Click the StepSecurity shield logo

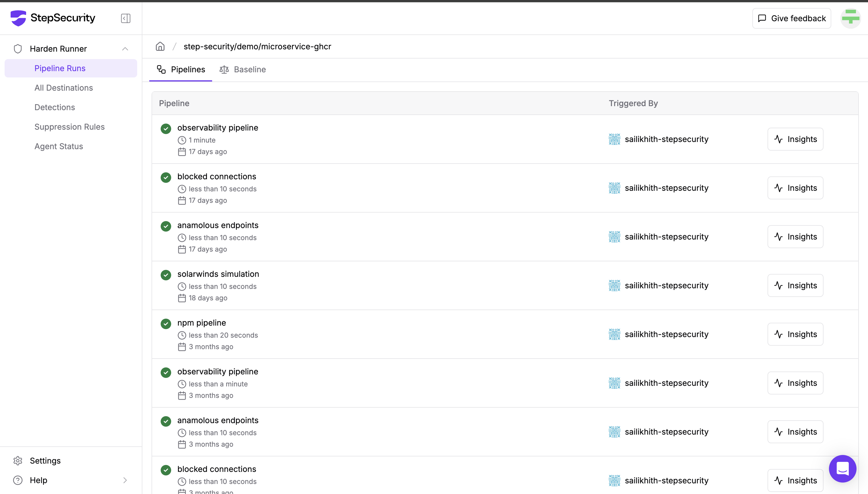[x=18, y=18]
